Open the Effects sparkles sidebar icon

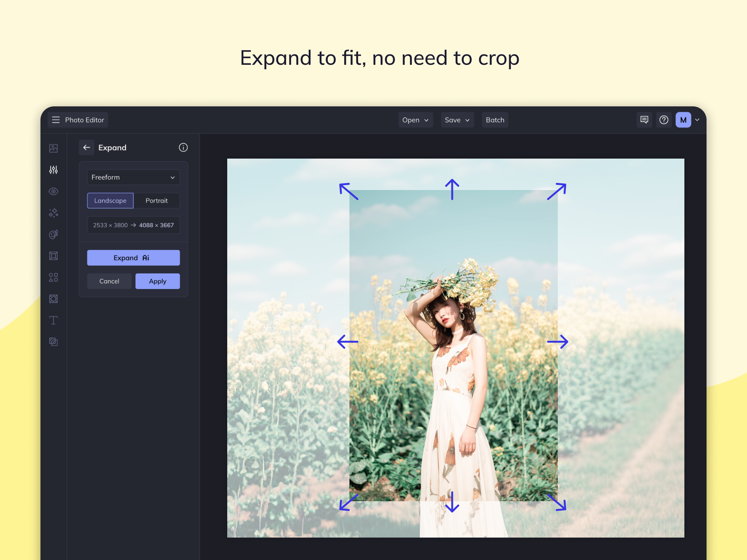(x=53, y=213)
